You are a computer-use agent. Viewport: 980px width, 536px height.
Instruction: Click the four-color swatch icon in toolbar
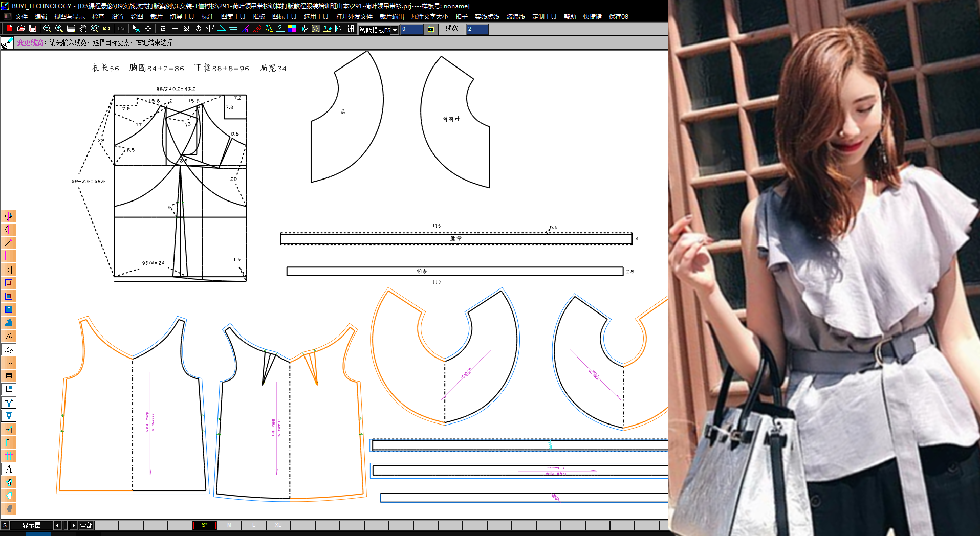pyautogui.click(x=292, y=29)
